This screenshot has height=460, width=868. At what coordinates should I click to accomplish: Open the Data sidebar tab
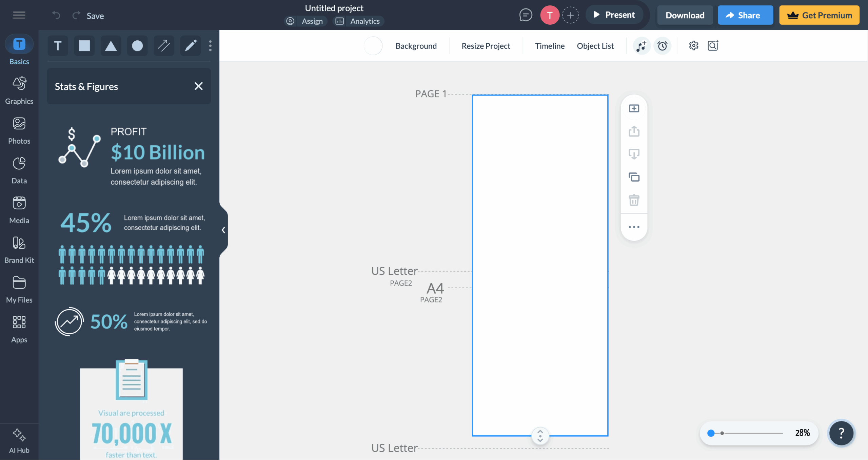19,170
